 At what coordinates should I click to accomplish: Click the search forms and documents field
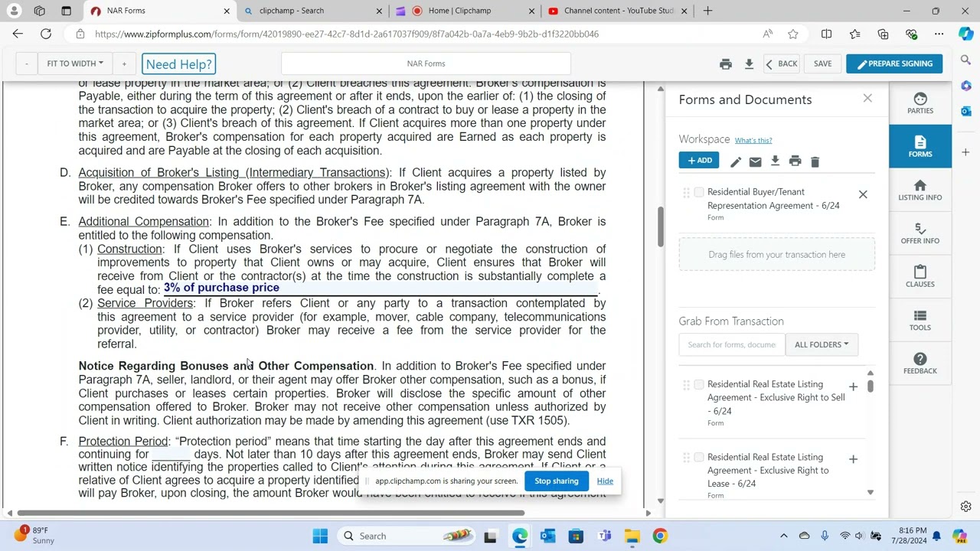[x=731, y=344]
